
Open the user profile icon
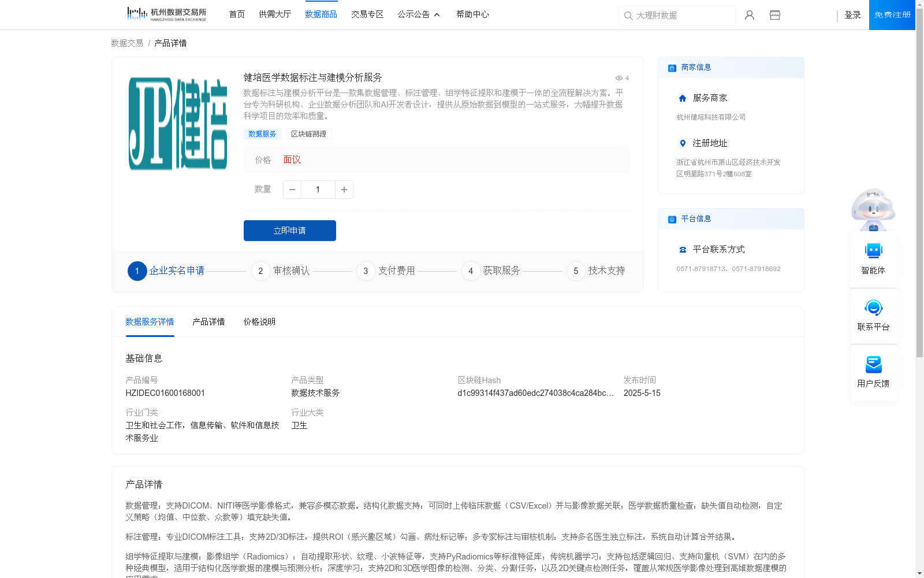[x=750, y=15]
